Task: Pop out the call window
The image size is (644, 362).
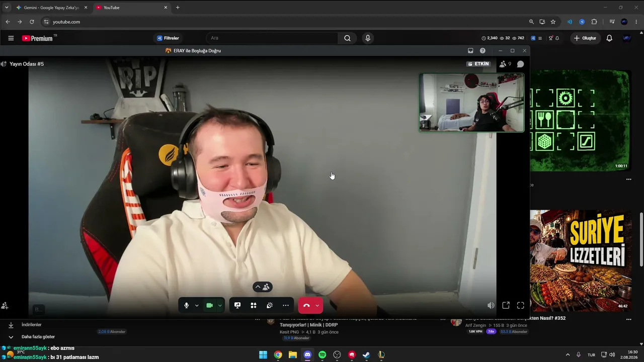Action: coord(506,305)
